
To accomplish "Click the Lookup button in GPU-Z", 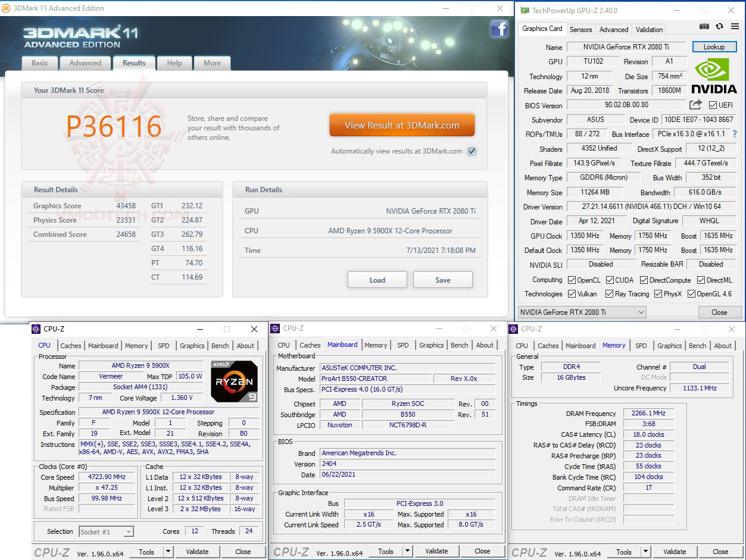I will point(714,46).
